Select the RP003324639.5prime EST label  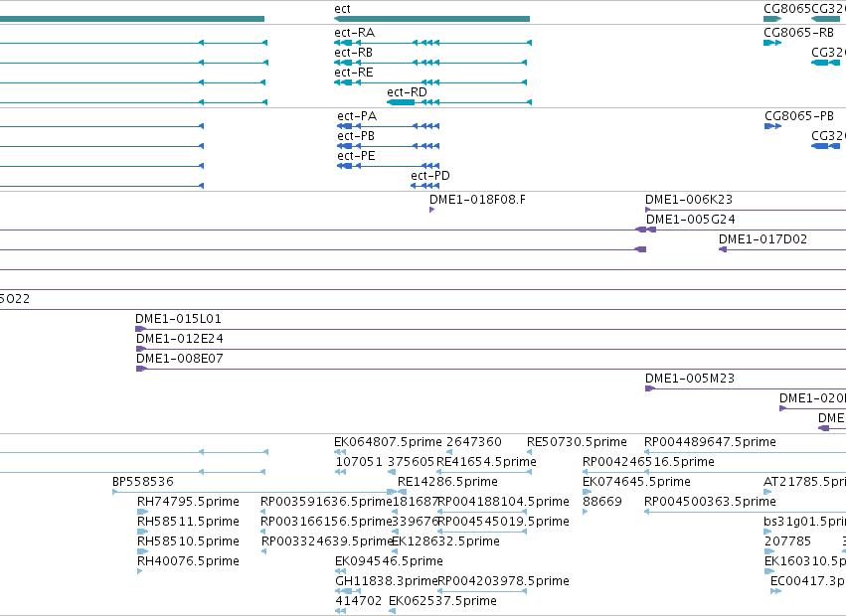click(x=327, y=542)
